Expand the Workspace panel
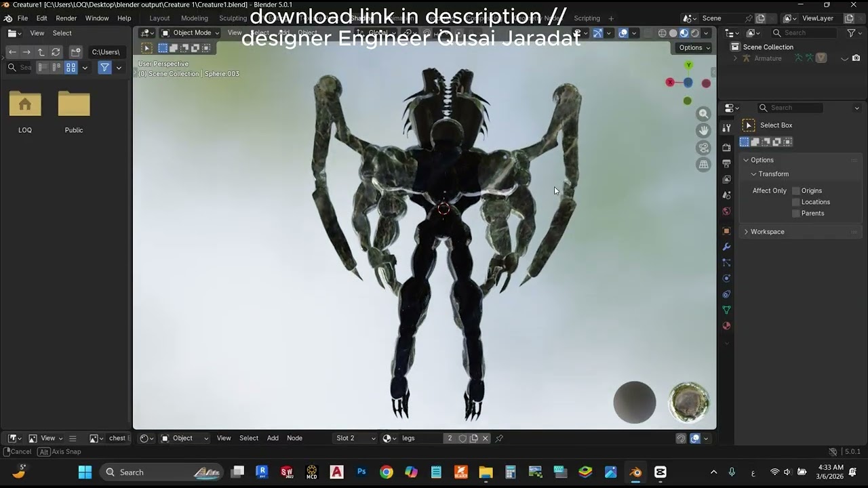This screenshot has width=868, height=488. 800,232
